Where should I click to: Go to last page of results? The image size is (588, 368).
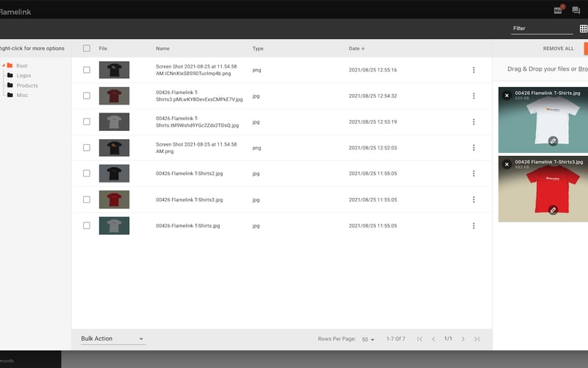(476, 339)
